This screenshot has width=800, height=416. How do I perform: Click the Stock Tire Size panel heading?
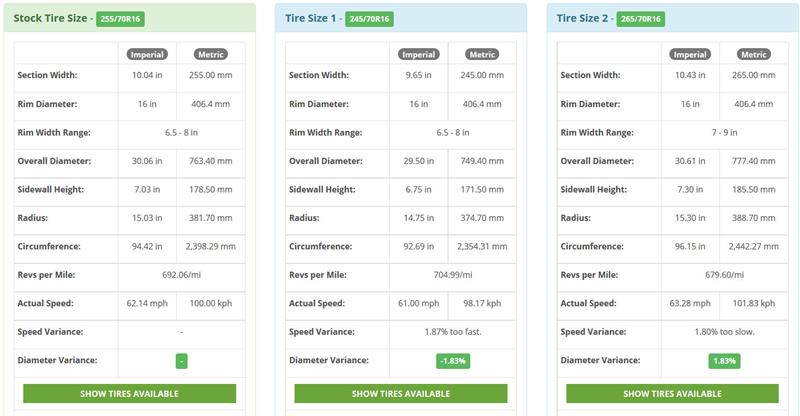coord(50,18)
